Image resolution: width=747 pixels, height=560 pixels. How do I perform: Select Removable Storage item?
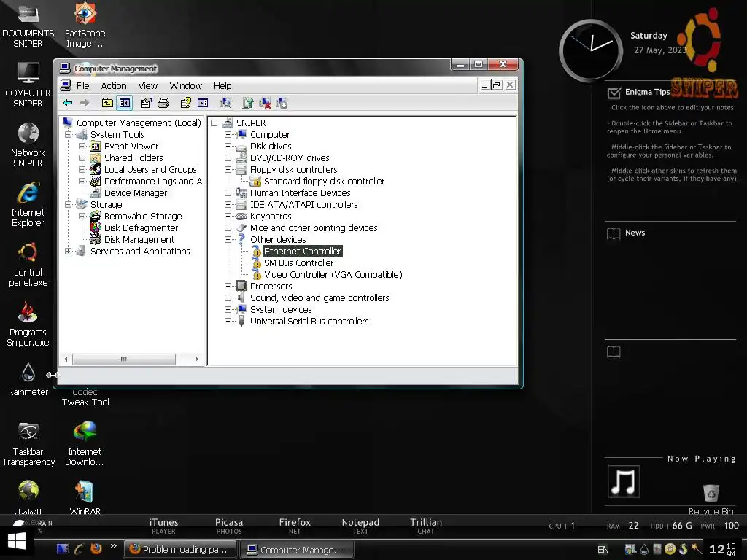point(143,216)
